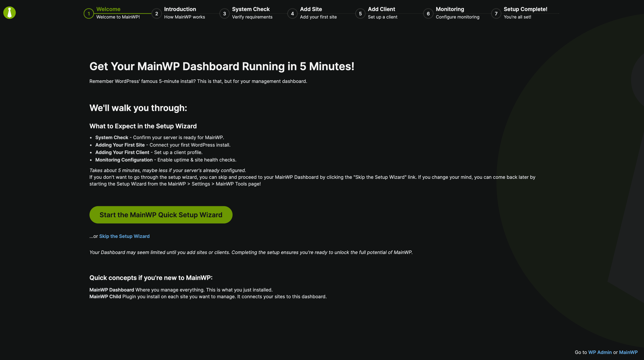644x360 pixels.
Task: Click the 'System Check' bullet item
Action: point(159,137)
